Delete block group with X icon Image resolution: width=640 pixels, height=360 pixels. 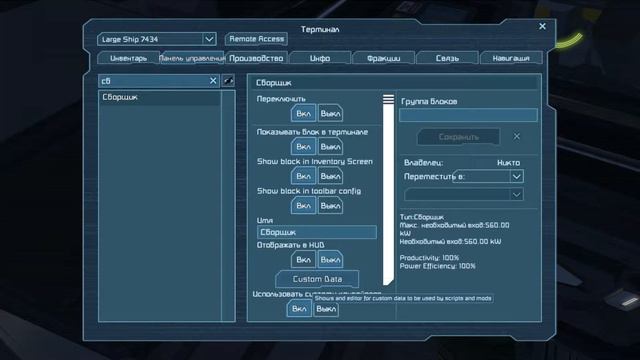pos(516,136)
